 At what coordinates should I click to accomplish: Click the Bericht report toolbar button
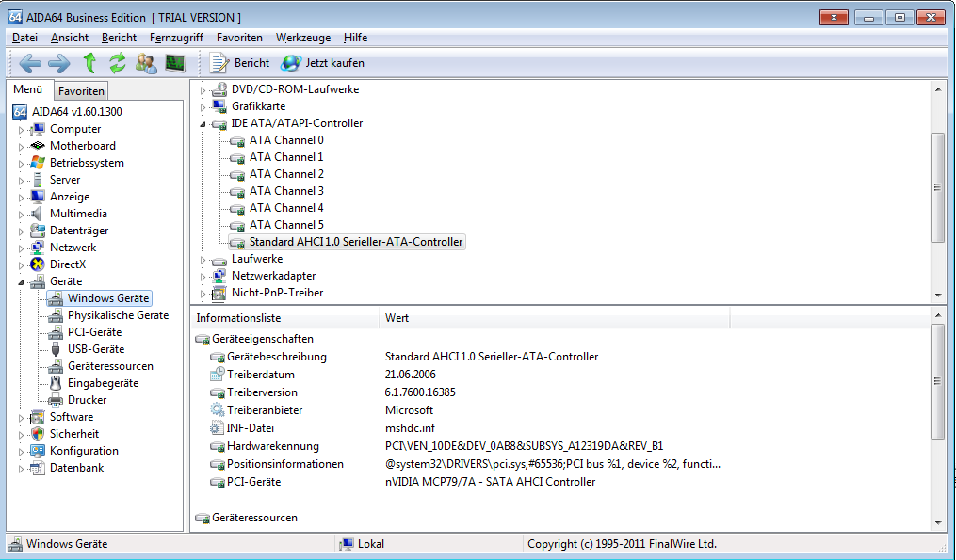coord(239,63)
